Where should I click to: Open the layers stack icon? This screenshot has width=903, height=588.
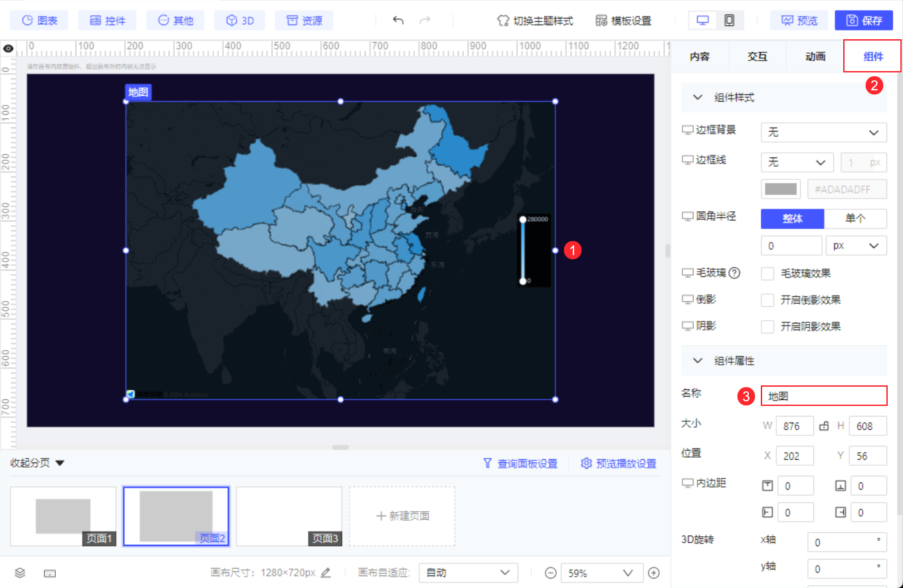pyautogui.click(x=20, y=573)
